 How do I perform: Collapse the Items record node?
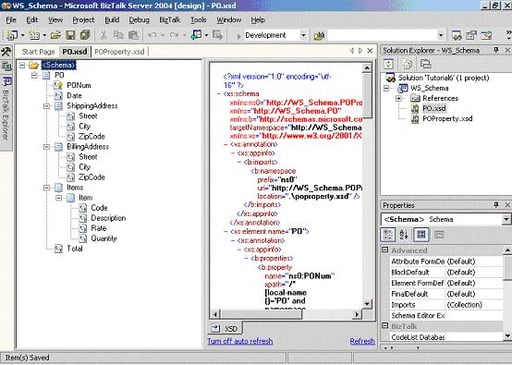pyautogui.click(x=47, y=188)
